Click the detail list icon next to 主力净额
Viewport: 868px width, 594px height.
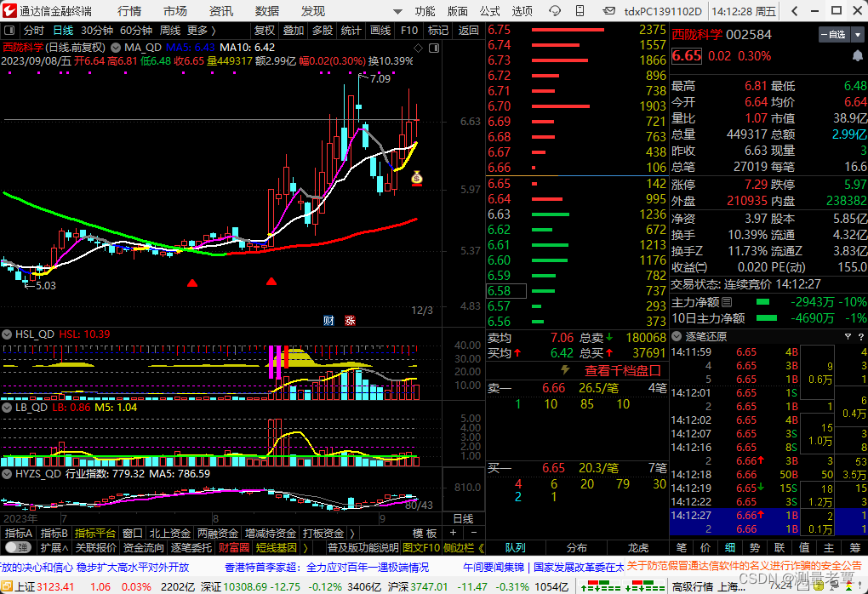pyautogui.click(x=727, y=302)
